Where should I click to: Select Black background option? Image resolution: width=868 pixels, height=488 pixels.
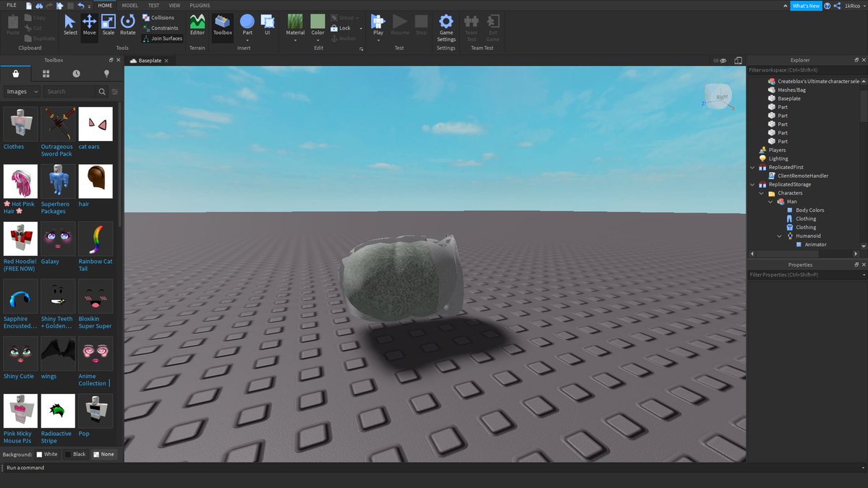pyautogui.click(x=75, y=454)
